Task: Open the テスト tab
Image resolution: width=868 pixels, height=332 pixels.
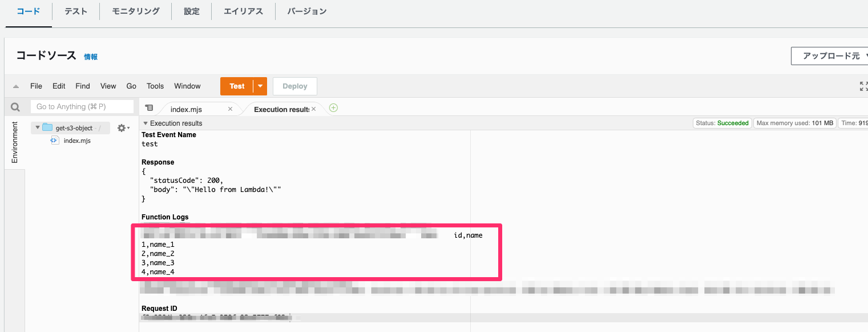Action: [x=75, y=11]
